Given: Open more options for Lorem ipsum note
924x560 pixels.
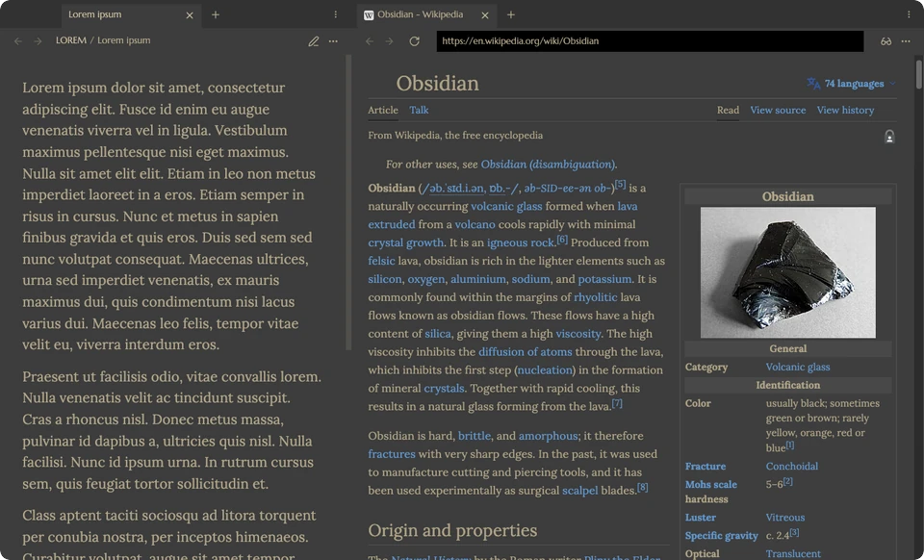Looking at the screenshot, I should coord(333,41).
